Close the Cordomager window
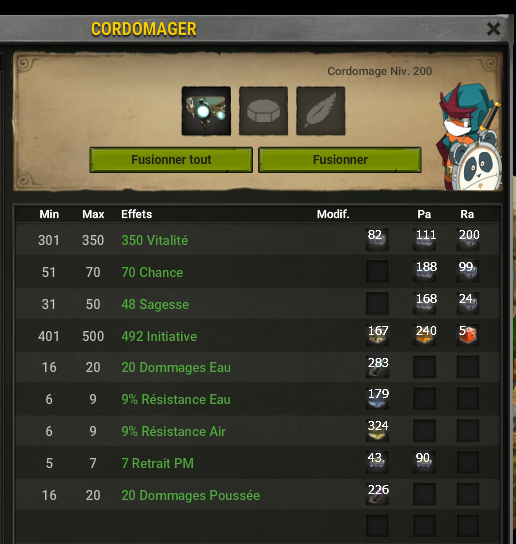The height and width of the screenshot is (544, 516). 493,29
